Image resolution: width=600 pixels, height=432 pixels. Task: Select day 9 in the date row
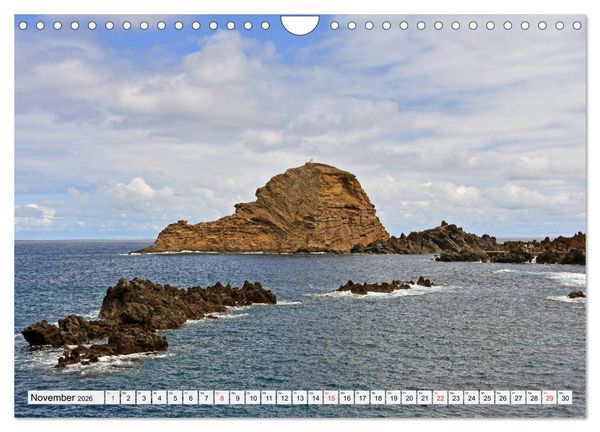(238, 398)
